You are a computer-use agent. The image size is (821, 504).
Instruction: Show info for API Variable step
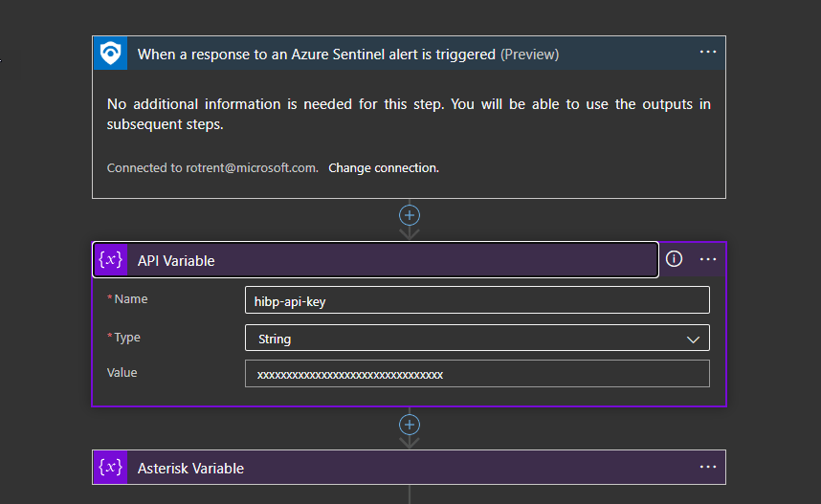coord(674,259)
